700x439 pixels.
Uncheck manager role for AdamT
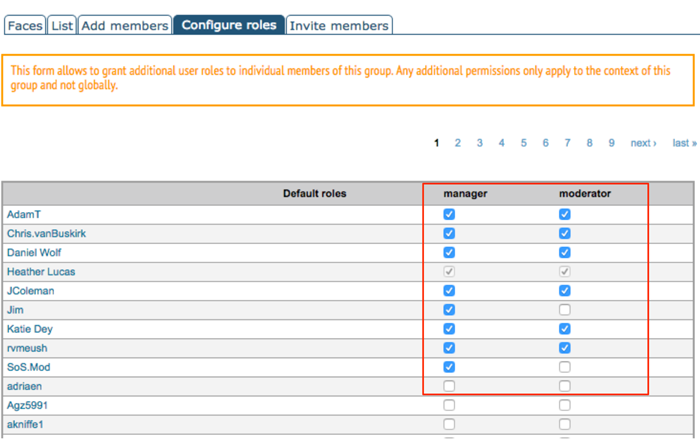449,214
